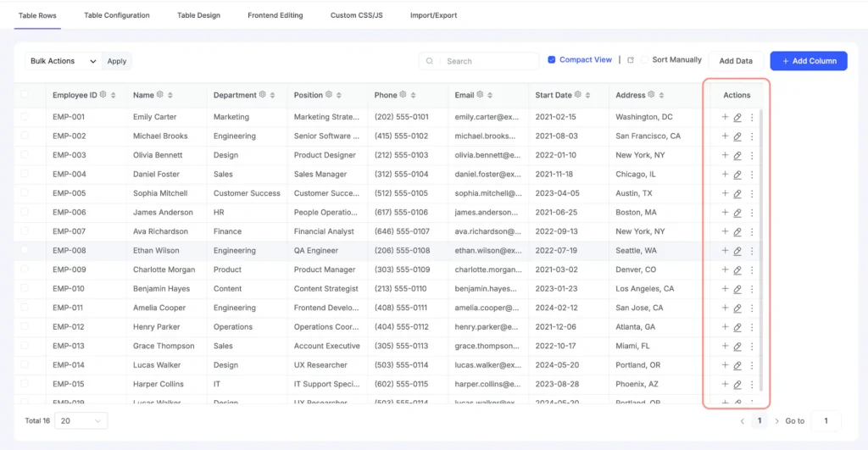Toggle the Compact View checkbox
Image resolution: width=868 pixels, height=450 pixels.
tap(551, 60)
